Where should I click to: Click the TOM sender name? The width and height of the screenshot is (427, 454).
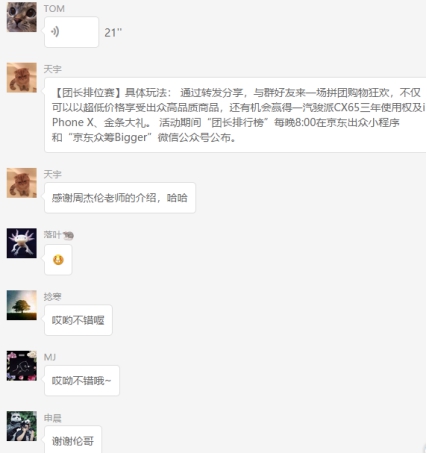pos(54,9)
